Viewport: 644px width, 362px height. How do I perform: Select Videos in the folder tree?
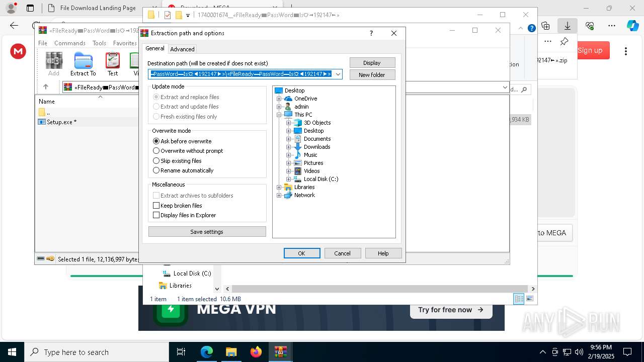click(x=311, y=171)
